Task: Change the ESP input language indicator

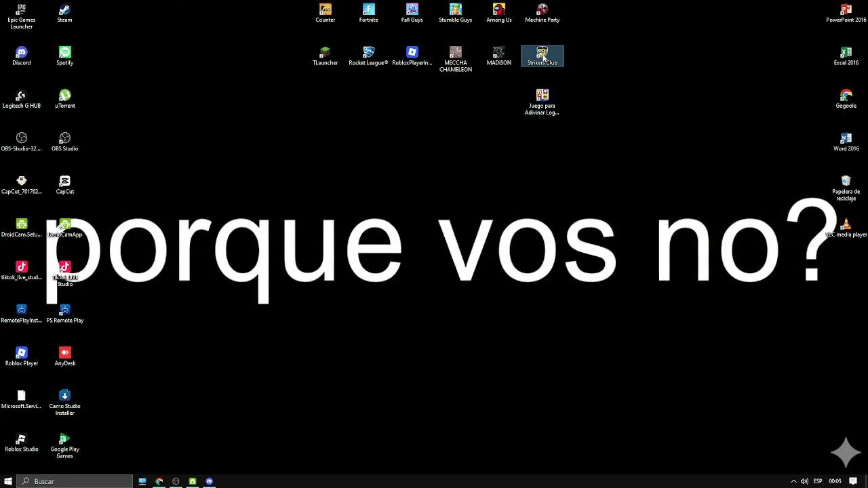Action: [818, 481]
